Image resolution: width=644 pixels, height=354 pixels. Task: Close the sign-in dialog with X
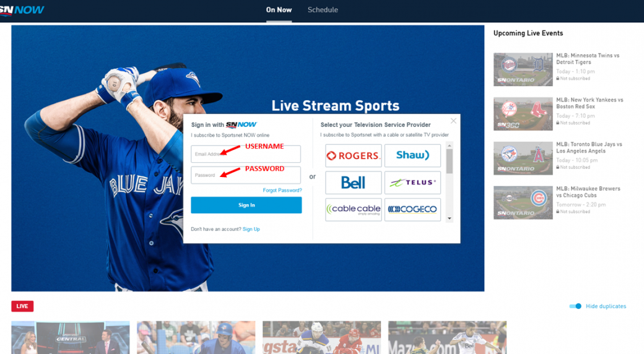point(453,121)
